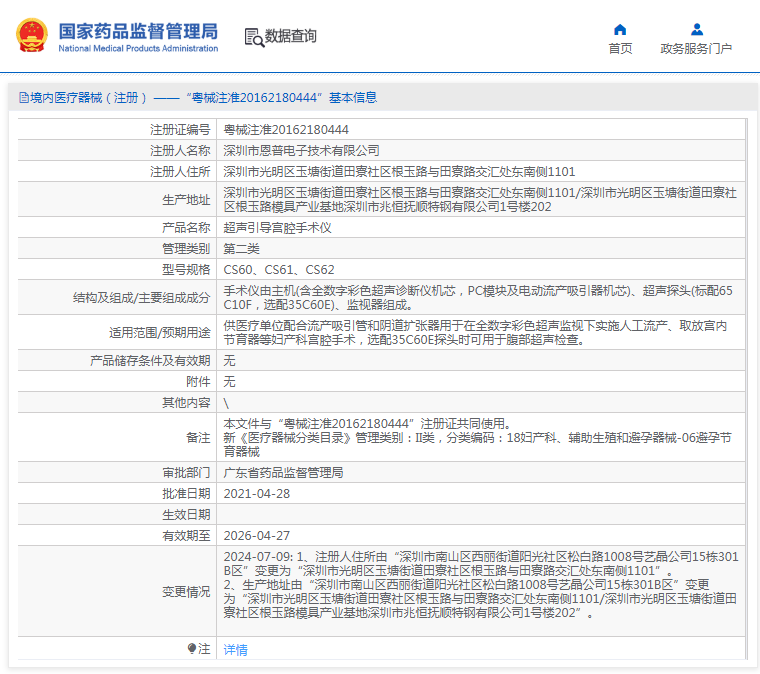The width and height of the screenshot is (760, 674).
Task: Click 国家药品监督管理局 site title
Action: [138, 31]
